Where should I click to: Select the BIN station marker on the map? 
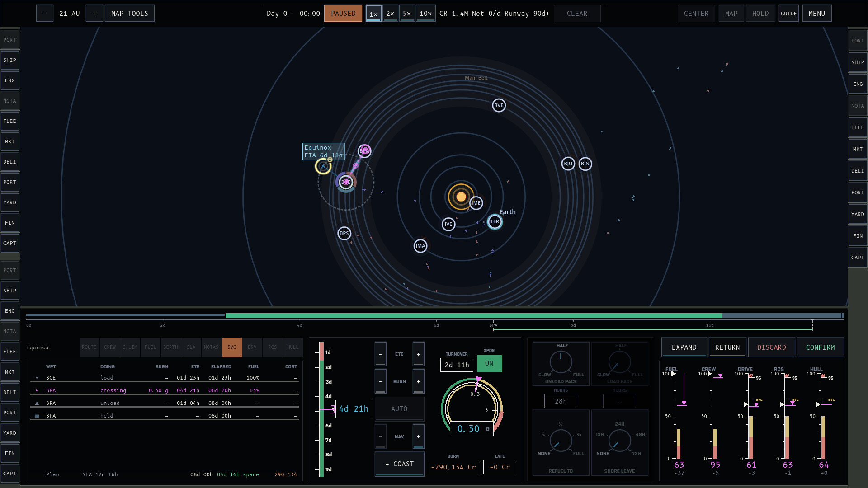tap(585, 164)
